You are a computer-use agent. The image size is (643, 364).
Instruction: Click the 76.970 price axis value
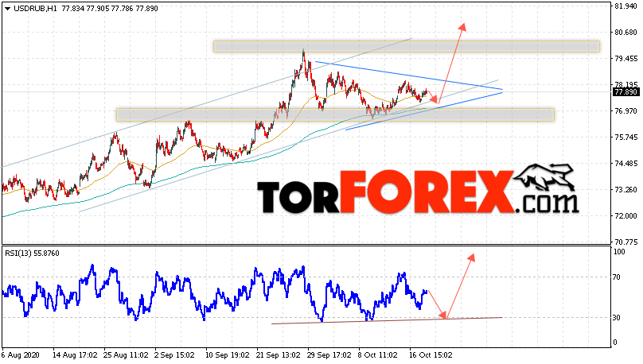pyautogui.click(x=625, y=111)
